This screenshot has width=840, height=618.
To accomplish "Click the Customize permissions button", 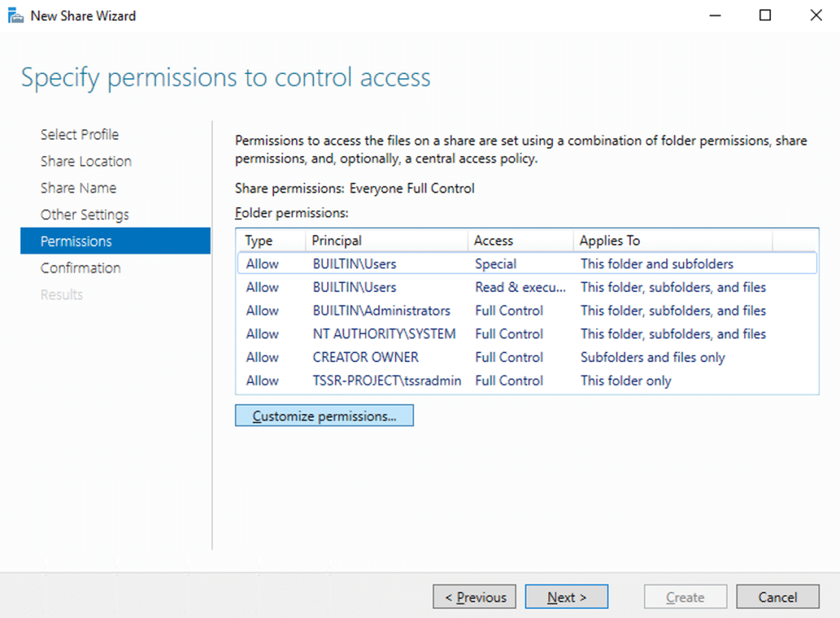I will click(324, 416).
